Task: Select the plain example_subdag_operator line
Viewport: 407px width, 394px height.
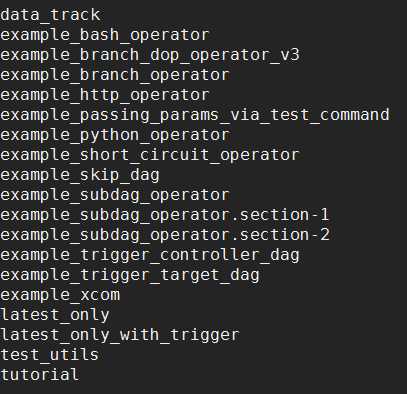Action: (115, 195)
